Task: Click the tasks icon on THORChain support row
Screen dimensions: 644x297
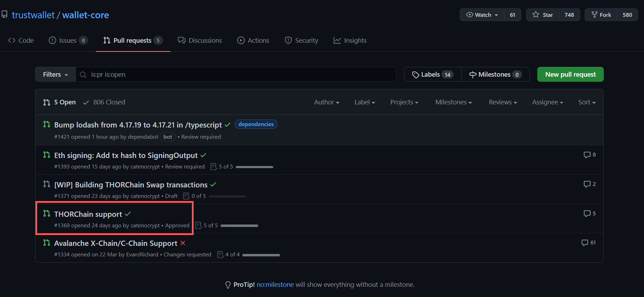Action: pos(199,226)
